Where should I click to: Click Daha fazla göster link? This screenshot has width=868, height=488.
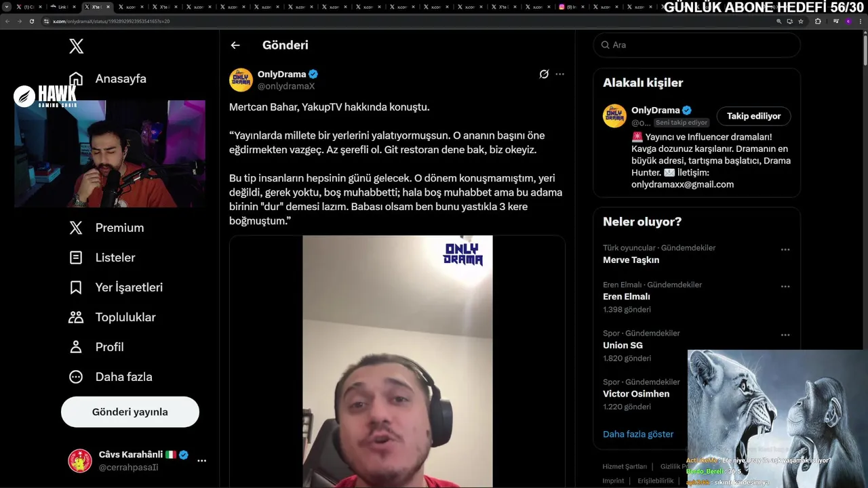tap(638, 434)
